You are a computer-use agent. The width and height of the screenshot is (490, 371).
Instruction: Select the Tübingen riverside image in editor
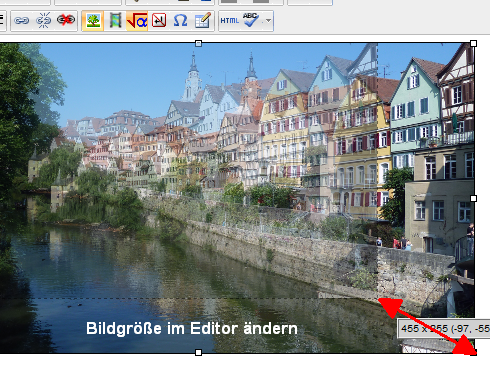237,198
